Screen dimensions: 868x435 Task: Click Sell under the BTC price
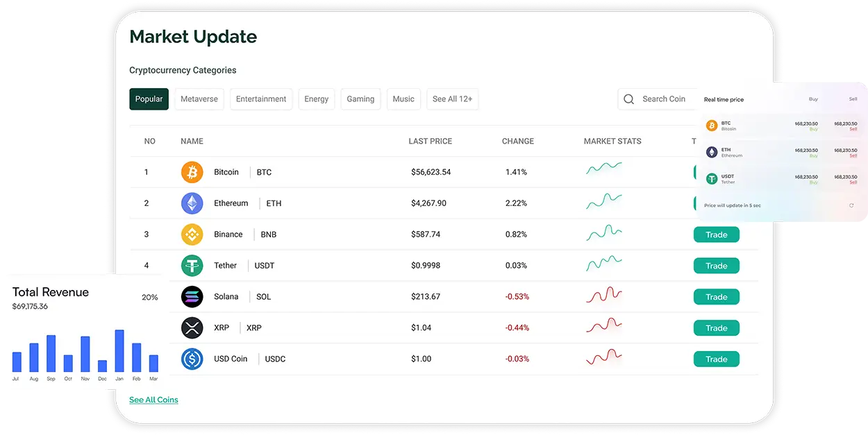[x=853, y=129]
